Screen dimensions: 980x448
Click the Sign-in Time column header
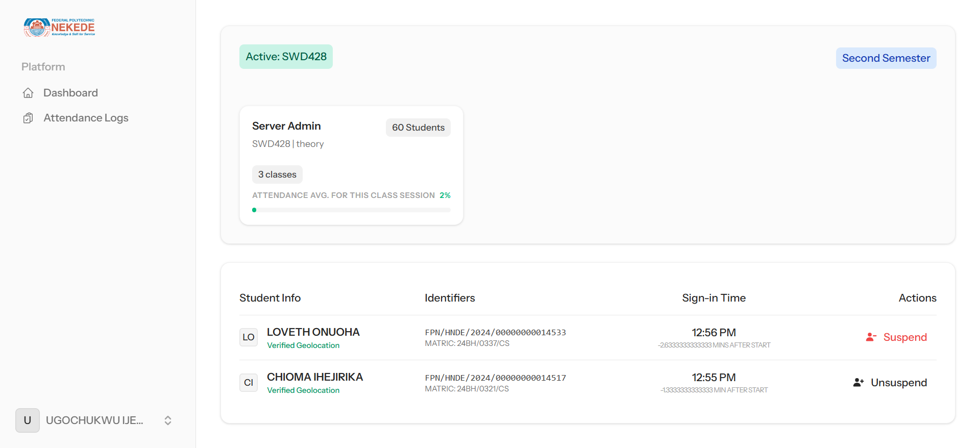click(x=714, y=298)
